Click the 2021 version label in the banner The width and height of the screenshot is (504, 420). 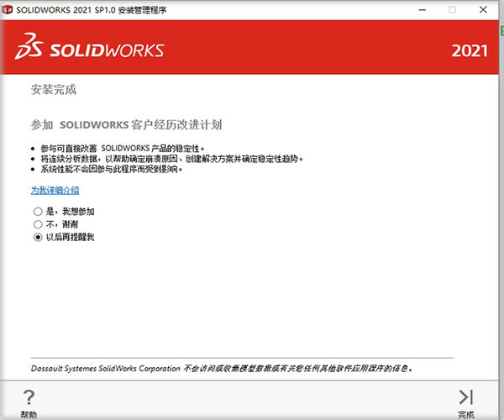[470, 50]
